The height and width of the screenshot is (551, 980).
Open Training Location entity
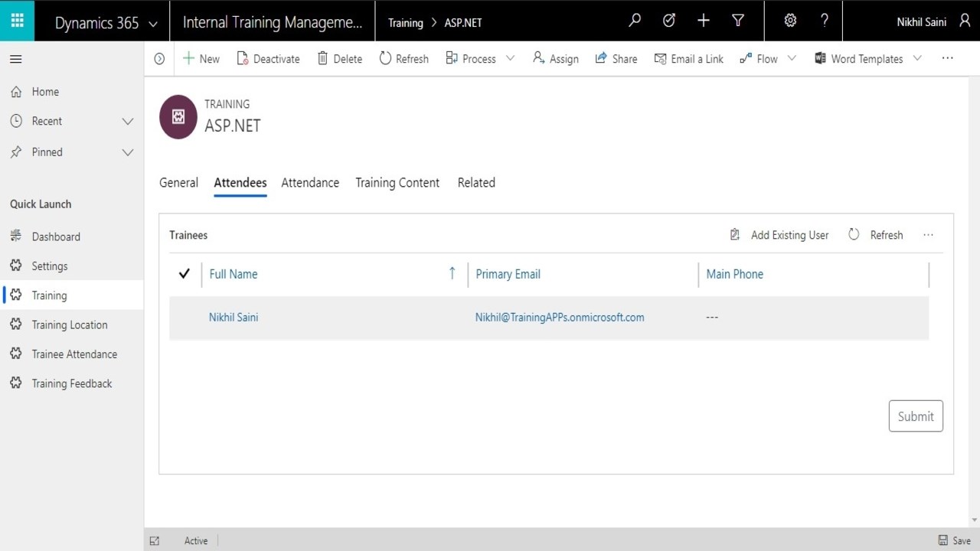click(x=72, y=325)
